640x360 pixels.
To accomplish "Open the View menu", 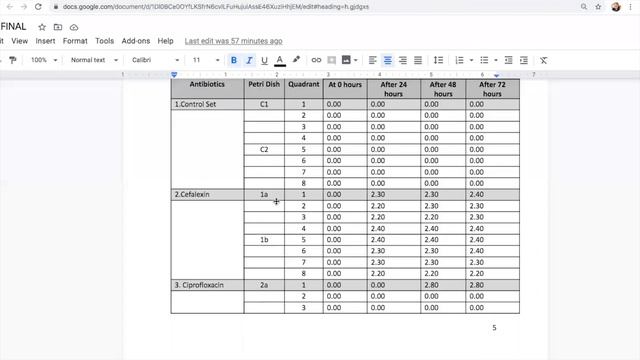I will (20, 41).
